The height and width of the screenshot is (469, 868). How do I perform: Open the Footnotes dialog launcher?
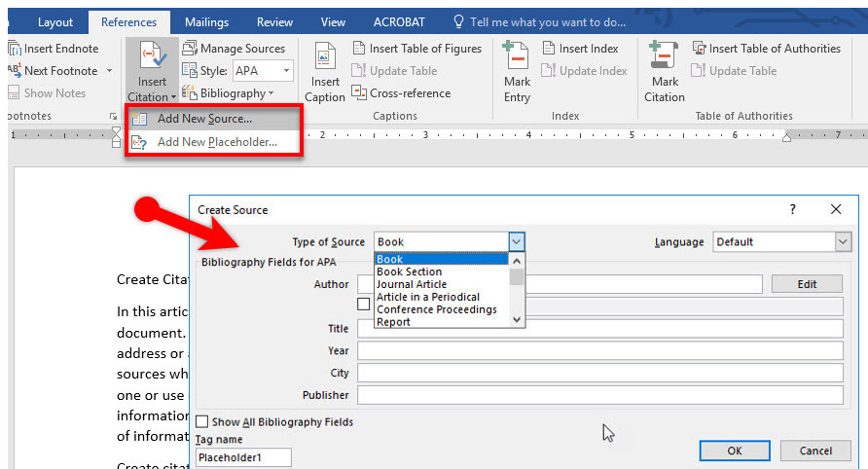(x=114, y=117)
